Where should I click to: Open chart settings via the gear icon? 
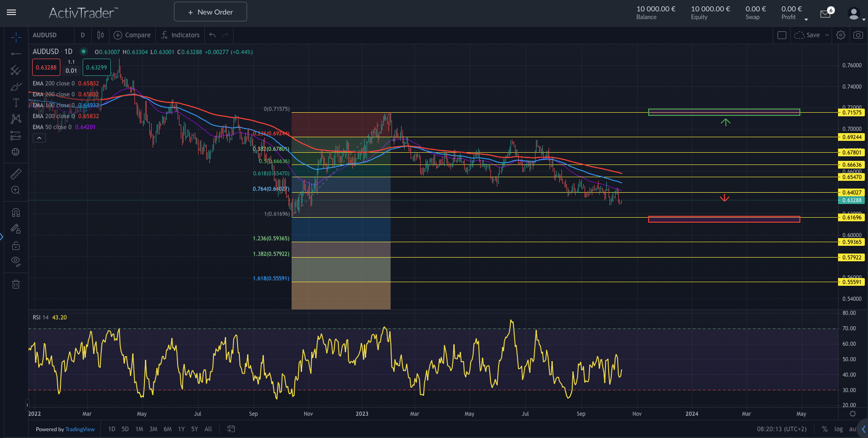840,35
